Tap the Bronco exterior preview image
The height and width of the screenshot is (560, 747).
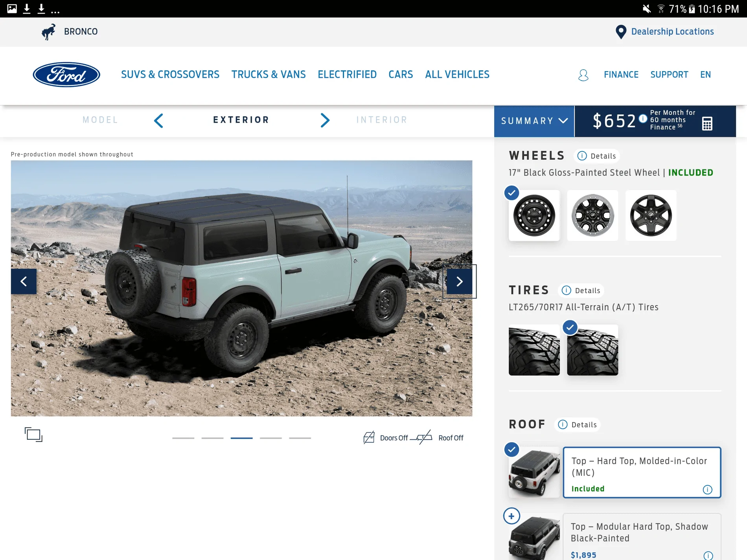pos(241,288)
